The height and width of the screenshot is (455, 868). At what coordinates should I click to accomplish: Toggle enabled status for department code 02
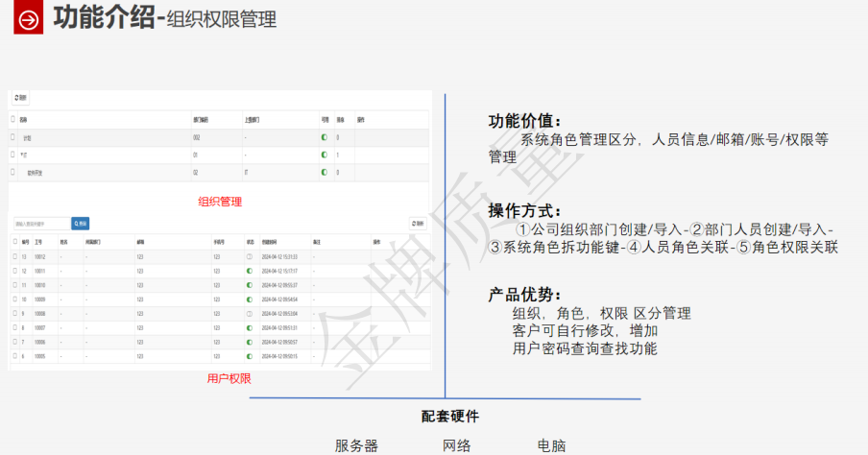tap(325, 173)
